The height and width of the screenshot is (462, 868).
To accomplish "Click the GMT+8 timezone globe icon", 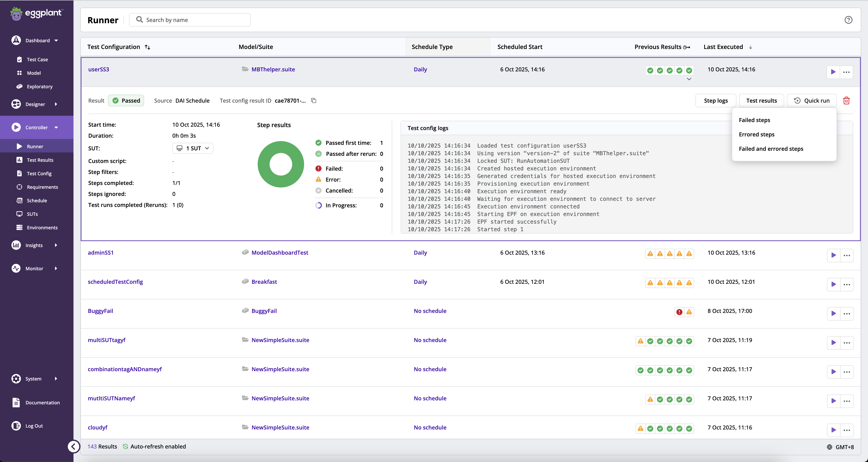I will 829,447.
